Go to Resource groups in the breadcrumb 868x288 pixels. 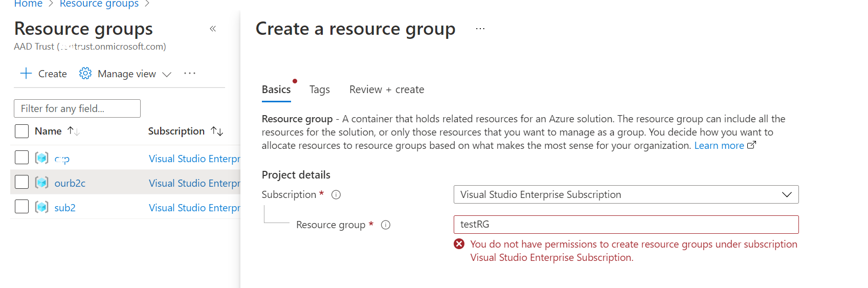coord(99,4)
